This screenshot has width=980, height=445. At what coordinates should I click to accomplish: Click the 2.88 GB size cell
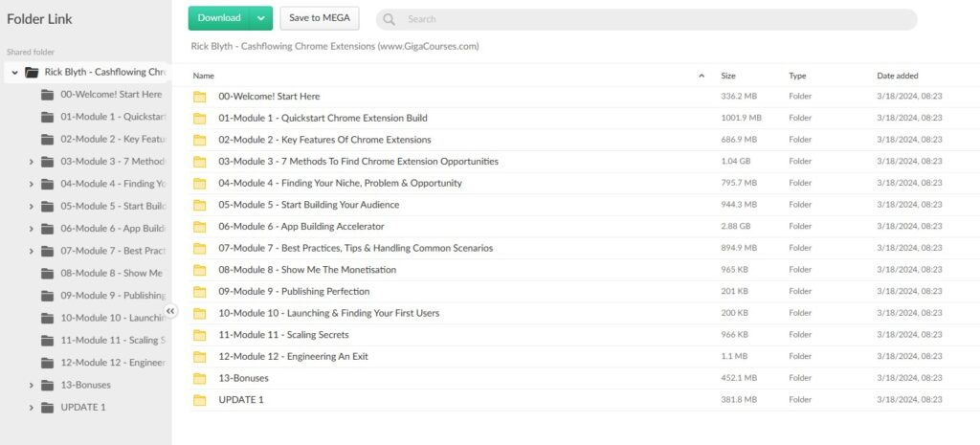coord(734,227)
